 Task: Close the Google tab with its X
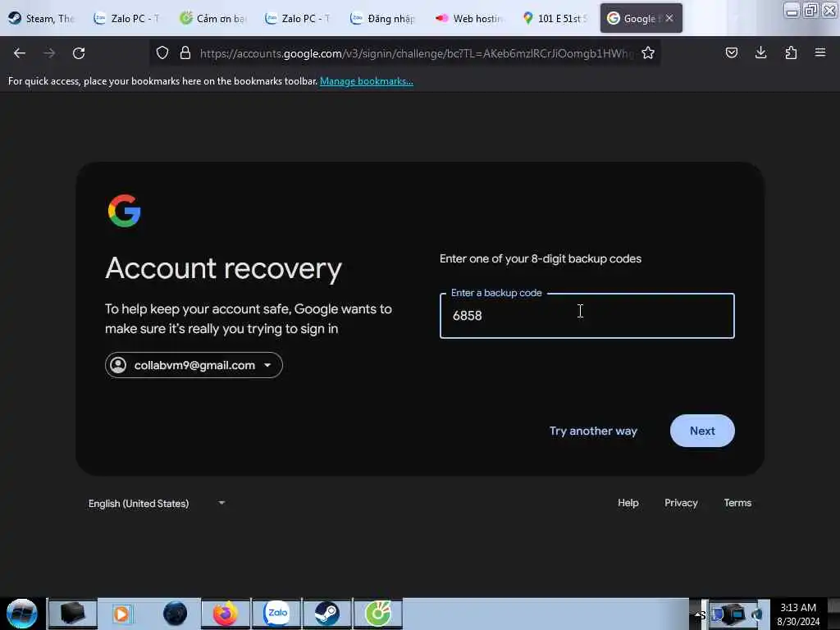click(x=669, y=18)
